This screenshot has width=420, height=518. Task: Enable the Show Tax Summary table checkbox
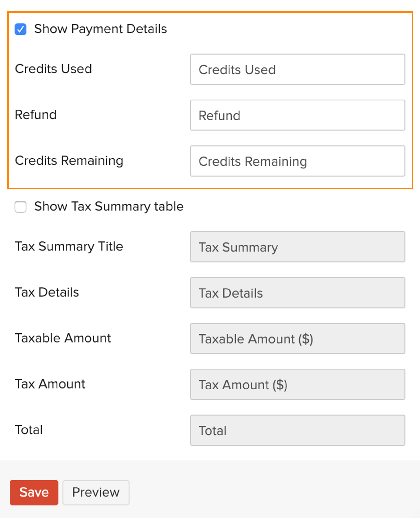click(20, 207)
